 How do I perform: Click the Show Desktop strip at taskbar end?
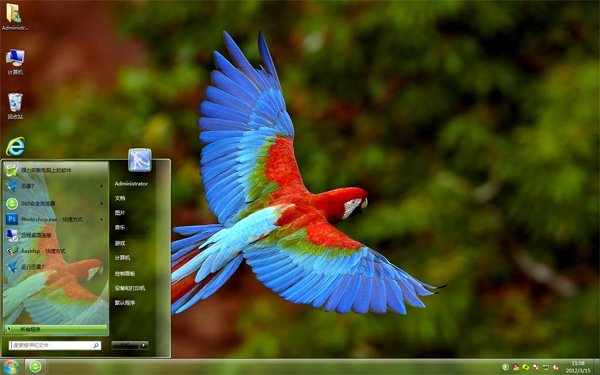click(x=596, y=367)
